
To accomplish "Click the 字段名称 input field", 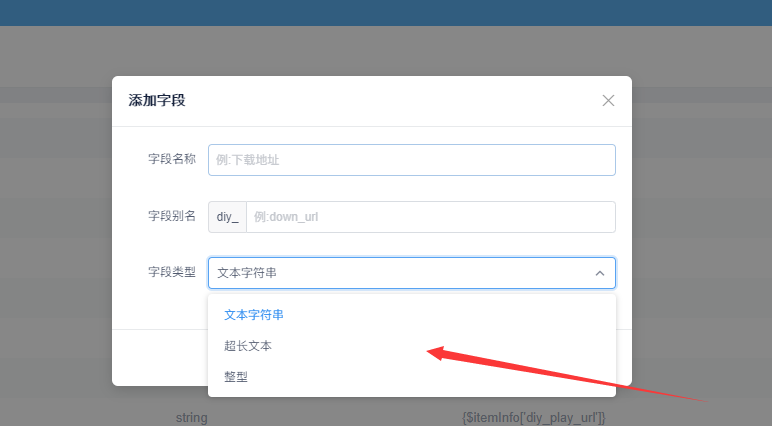I will 412,160.
